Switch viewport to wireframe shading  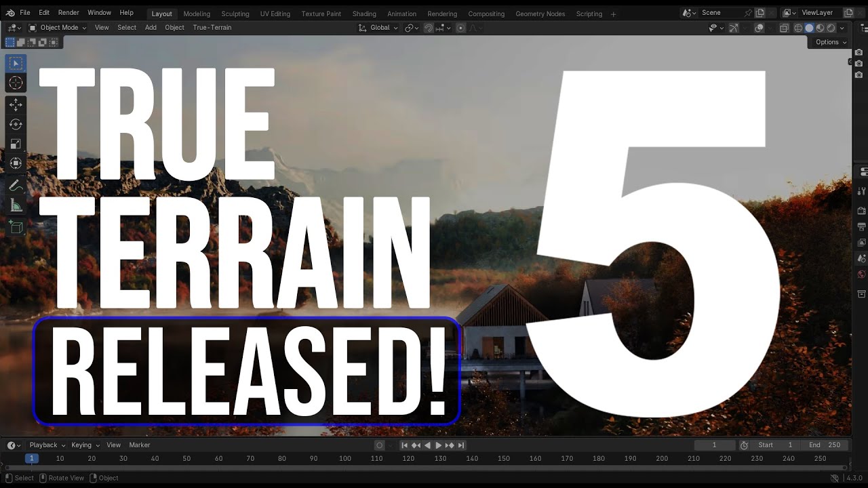click(798, 28)
